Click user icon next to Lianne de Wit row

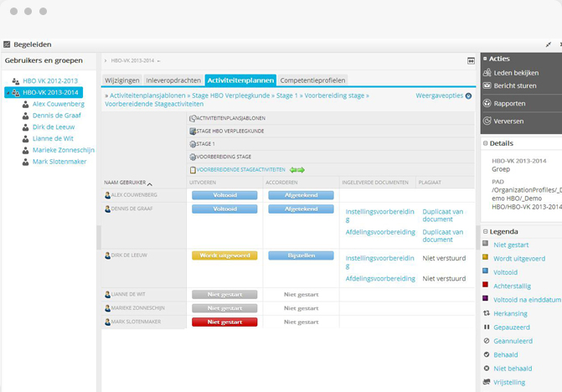tap(107, 295)
